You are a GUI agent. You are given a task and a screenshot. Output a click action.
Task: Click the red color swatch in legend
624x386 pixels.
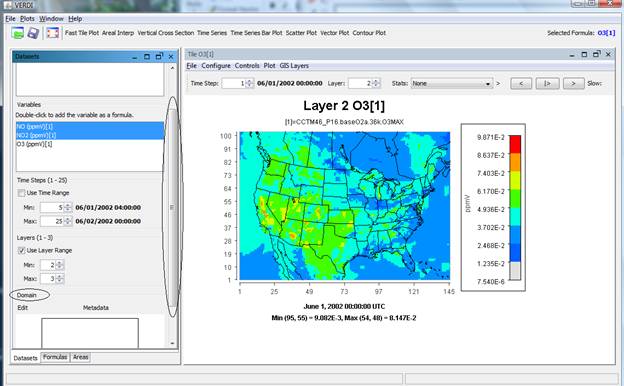pyautogui.click(x=515, y=144)
